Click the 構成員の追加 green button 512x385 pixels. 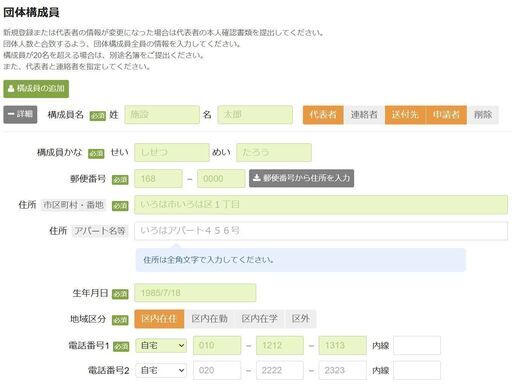pos(36,89)
